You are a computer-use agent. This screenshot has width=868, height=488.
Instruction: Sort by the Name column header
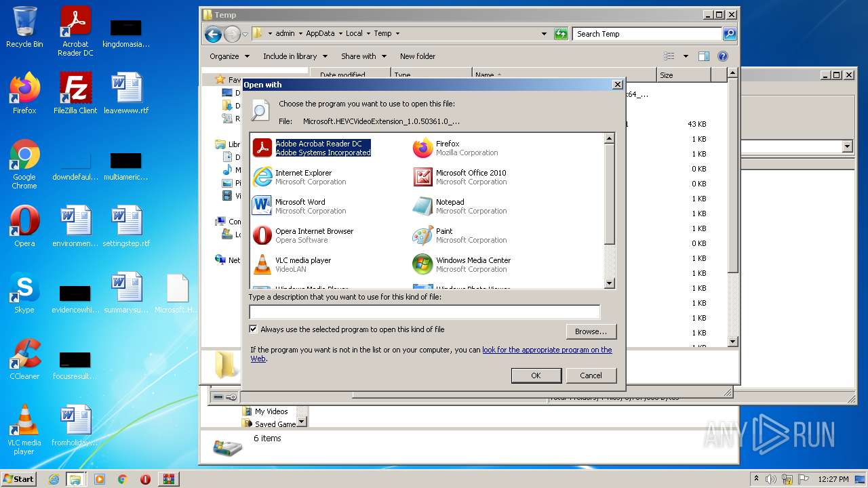[564, 75]
